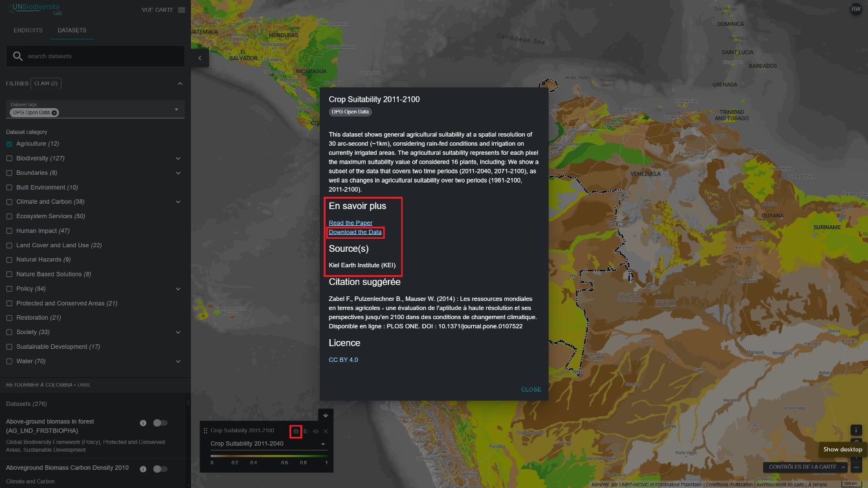Screen dimensions: 868x488
Task: Switch to the ENDROITS tab
Action: (28, 30)
